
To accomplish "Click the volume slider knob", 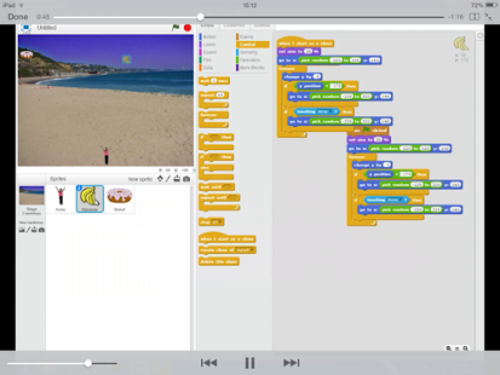I will (x=88, y=363).
